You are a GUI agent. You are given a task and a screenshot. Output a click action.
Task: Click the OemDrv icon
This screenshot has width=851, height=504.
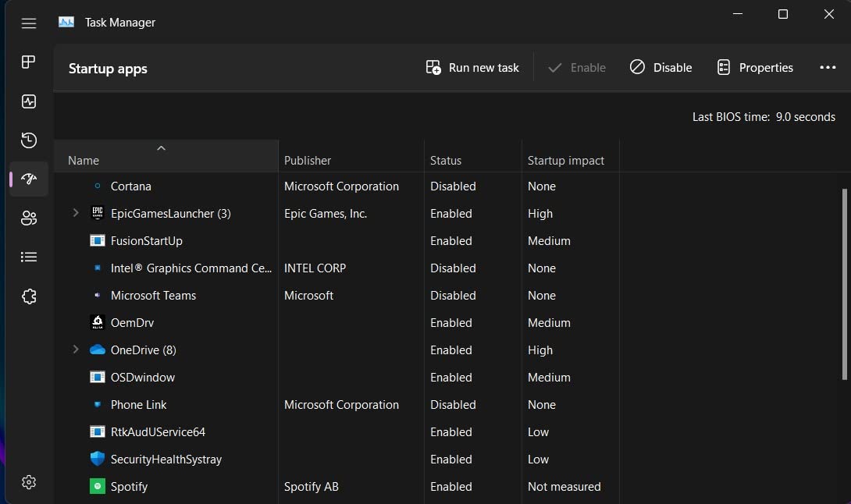click(97, 322)
